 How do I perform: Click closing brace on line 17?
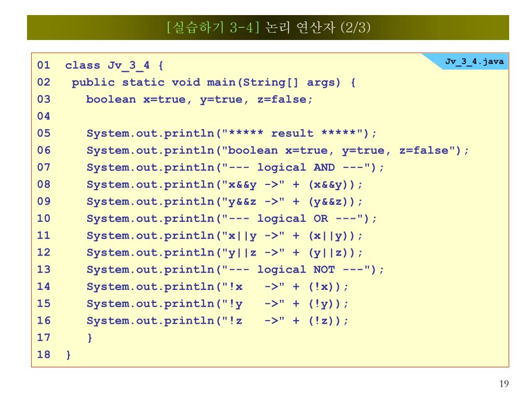[x=89, y=338]
